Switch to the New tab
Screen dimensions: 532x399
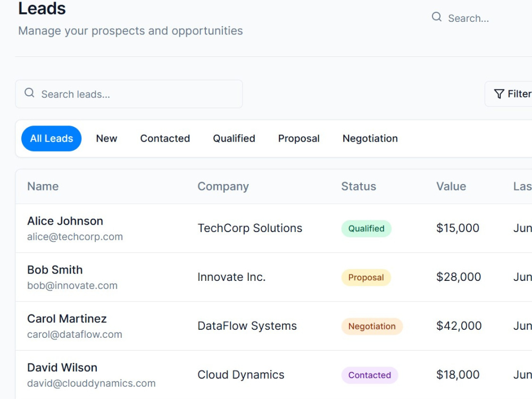pos(106,138)
